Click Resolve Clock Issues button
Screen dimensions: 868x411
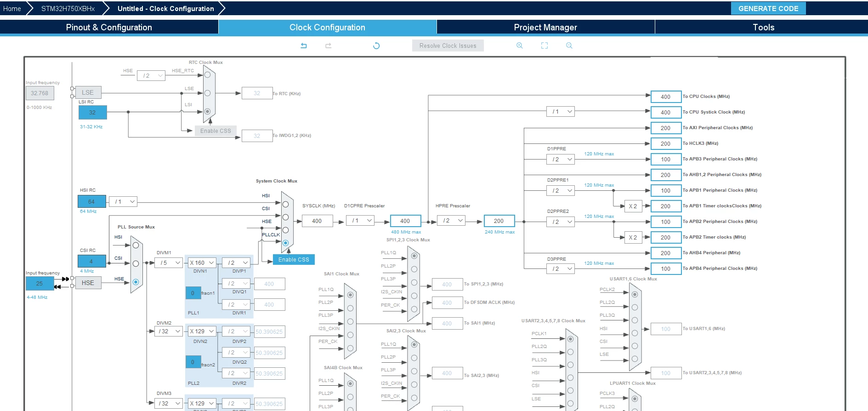[x=448, y=46]
